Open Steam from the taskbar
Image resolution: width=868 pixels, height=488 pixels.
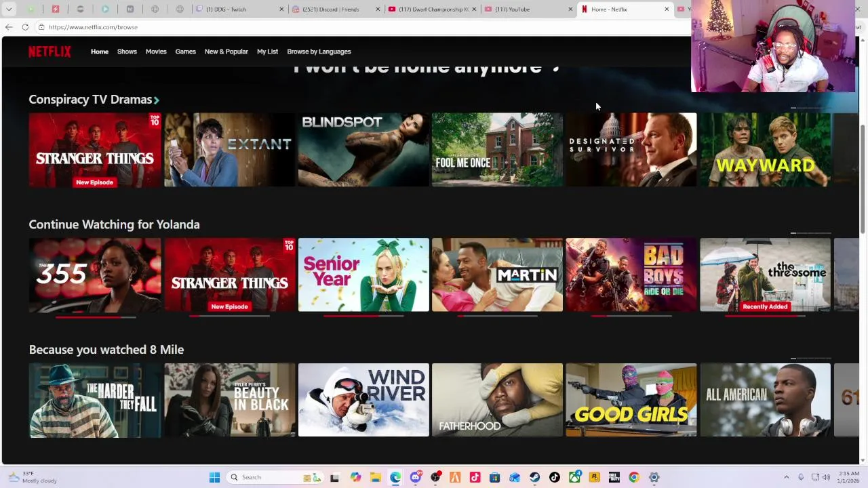coord(535,477)
